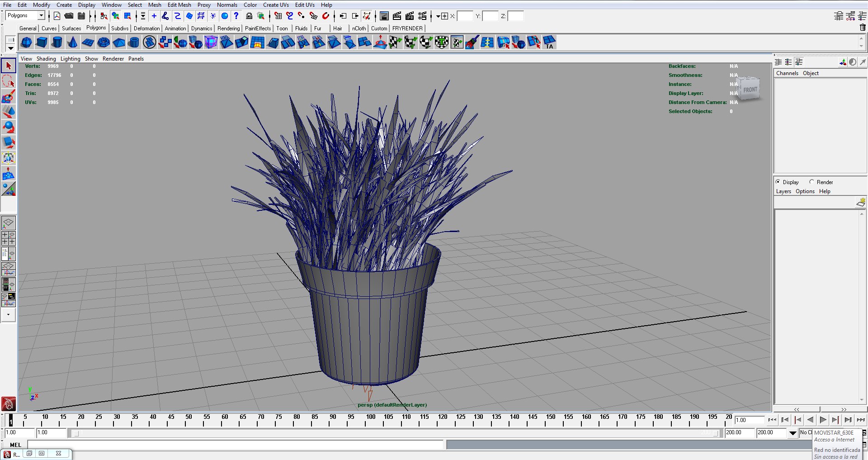The height and width of the screenshot is (460, 868).
Task: Open the selection mask lines dropdown icon
Action: click(142, 16)
